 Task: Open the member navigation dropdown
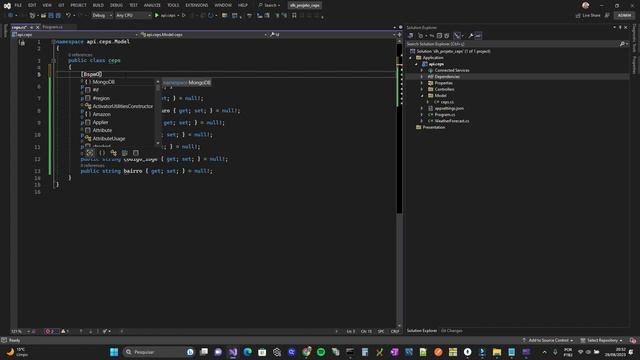point(333,35)
